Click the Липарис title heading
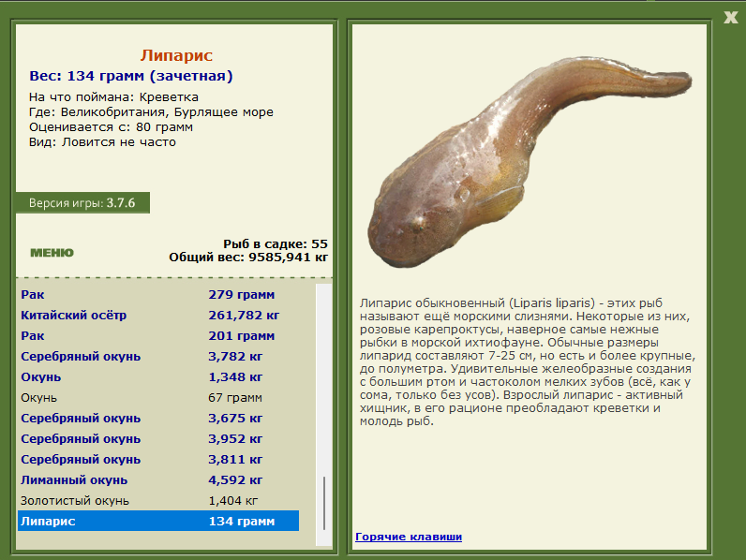The height and width of the screenshot is (560, 746). tap(176, 55)
